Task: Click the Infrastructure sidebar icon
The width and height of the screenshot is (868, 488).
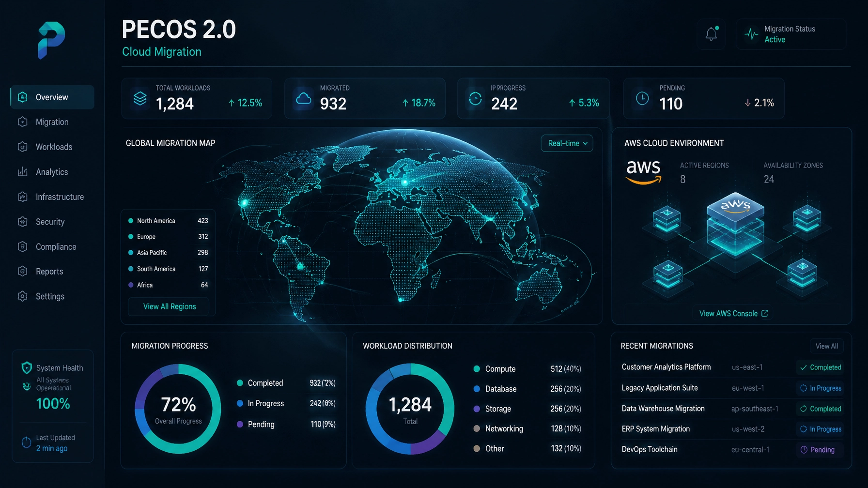Action: [23, 197]
